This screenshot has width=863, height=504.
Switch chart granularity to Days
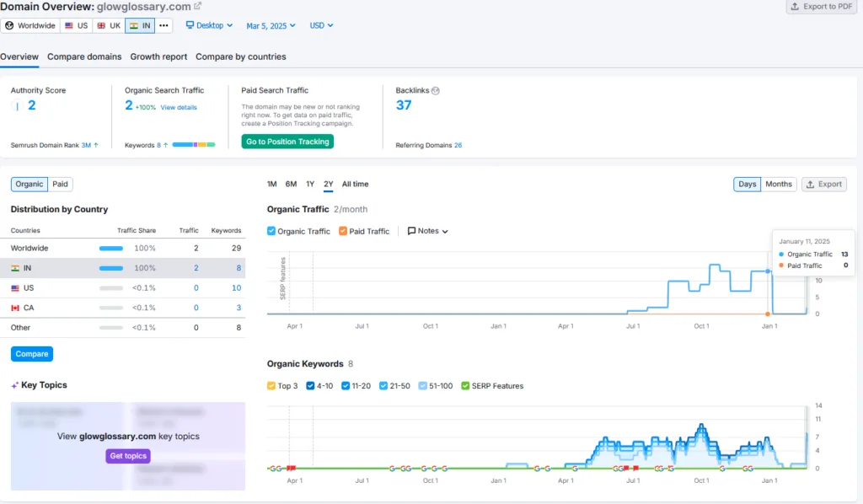click(747, 185)
